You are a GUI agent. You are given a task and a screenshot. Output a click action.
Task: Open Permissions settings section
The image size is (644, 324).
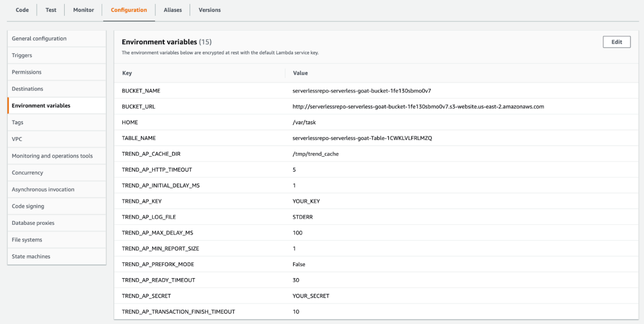[27, 72]
